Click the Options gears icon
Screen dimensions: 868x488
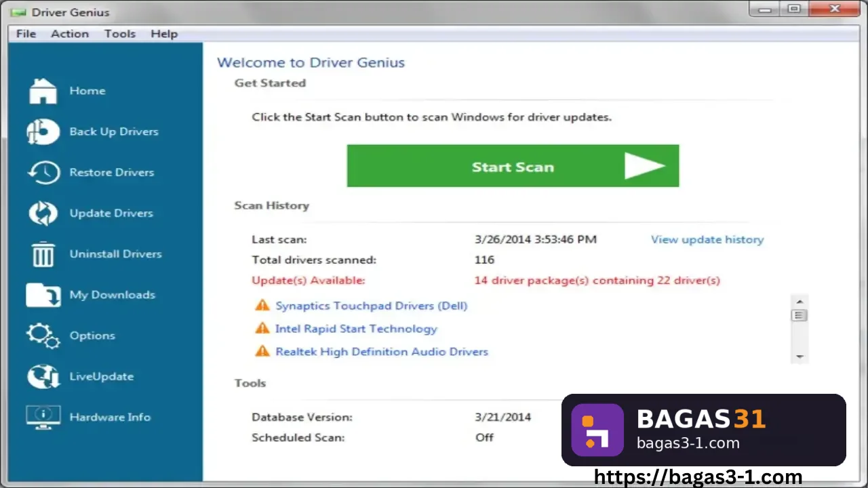pos(43,335)
